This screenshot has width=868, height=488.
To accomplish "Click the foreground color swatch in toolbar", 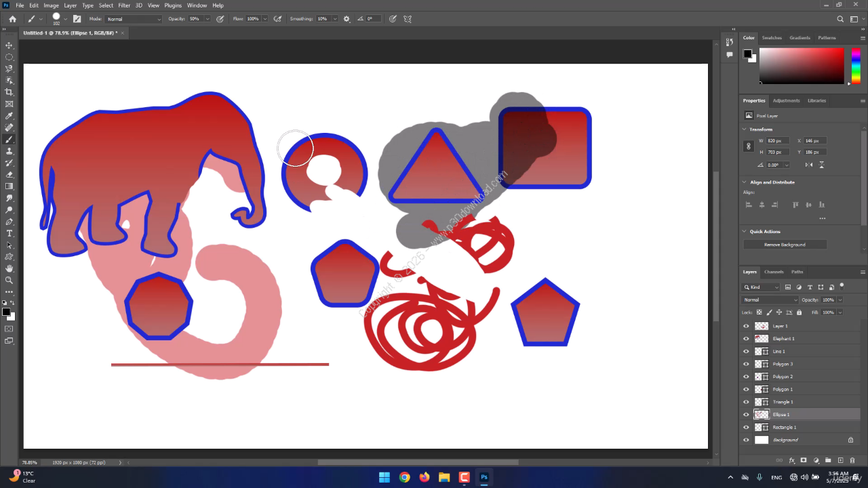I will pyautogui.click(x=5, y=312).
